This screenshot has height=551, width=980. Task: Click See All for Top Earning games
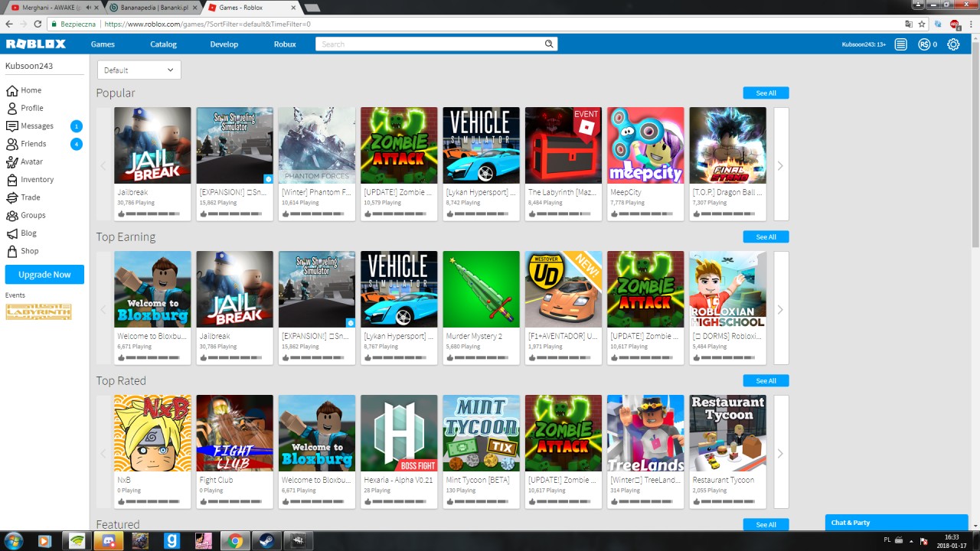coord(766,236)
